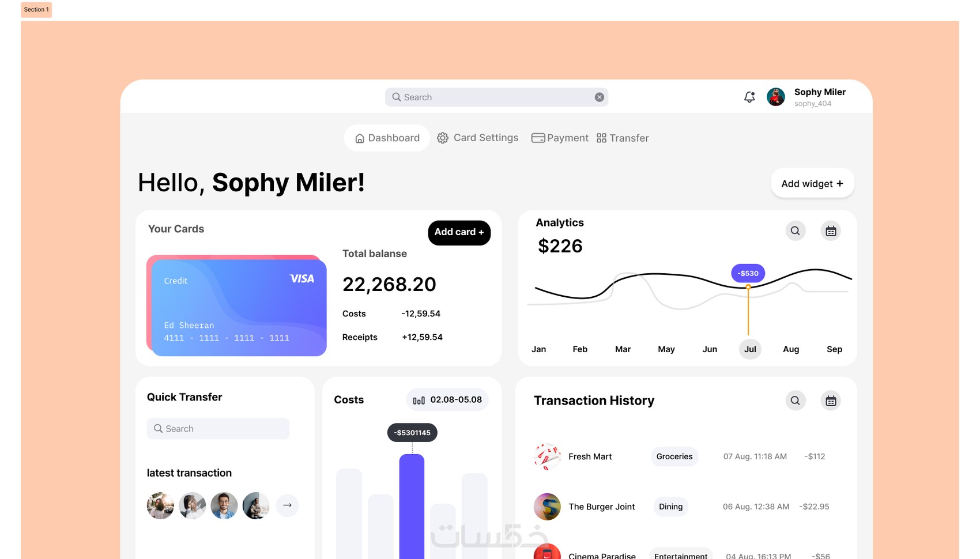
Task: Click the -$5301145 Costs tooltip
Action: (412, 433)
